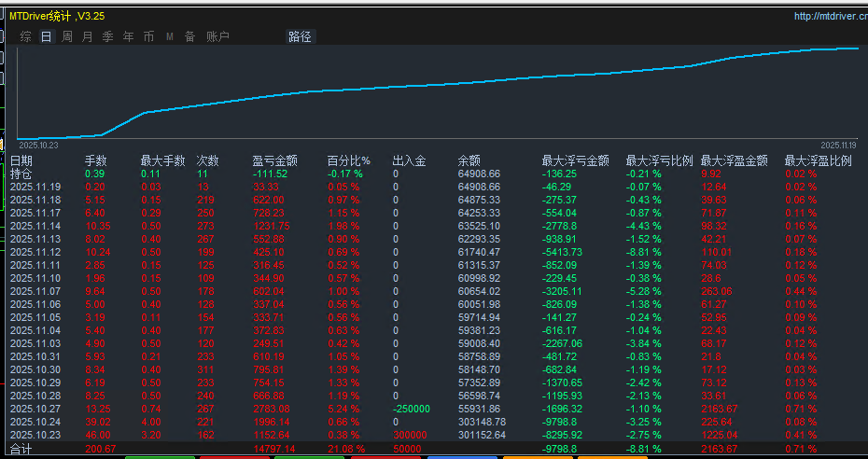This screenshot has height=459, width=868.
Task: Click the 2783.08 profit value
Action: click(x=272, y=409)
